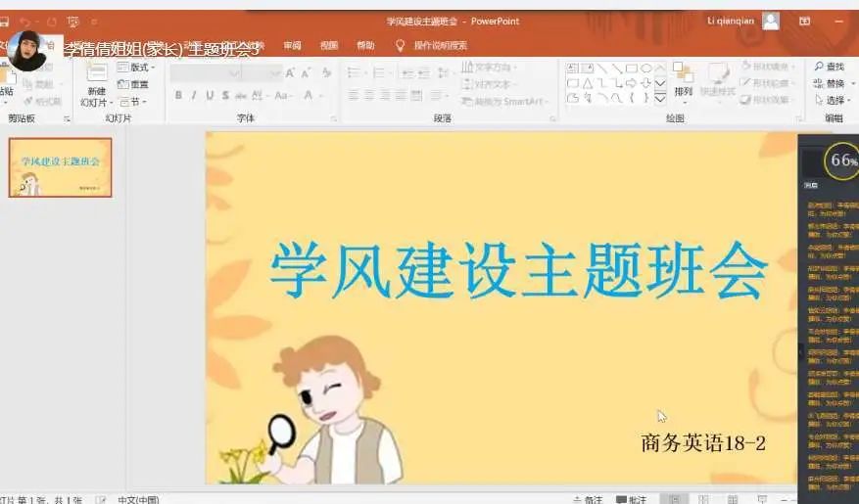
Task: Open the Review (审阅) ribbon tab
Action: [x=293, y=45]
